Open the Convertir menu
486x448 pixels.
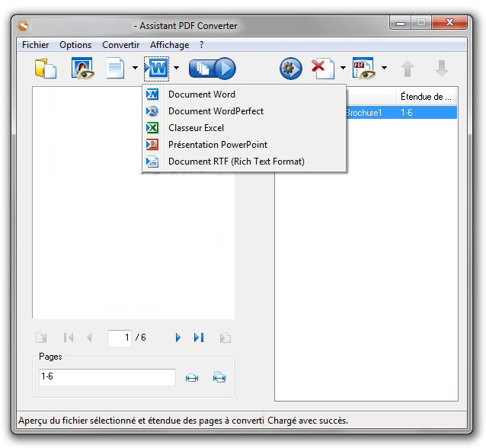(120, 45)
